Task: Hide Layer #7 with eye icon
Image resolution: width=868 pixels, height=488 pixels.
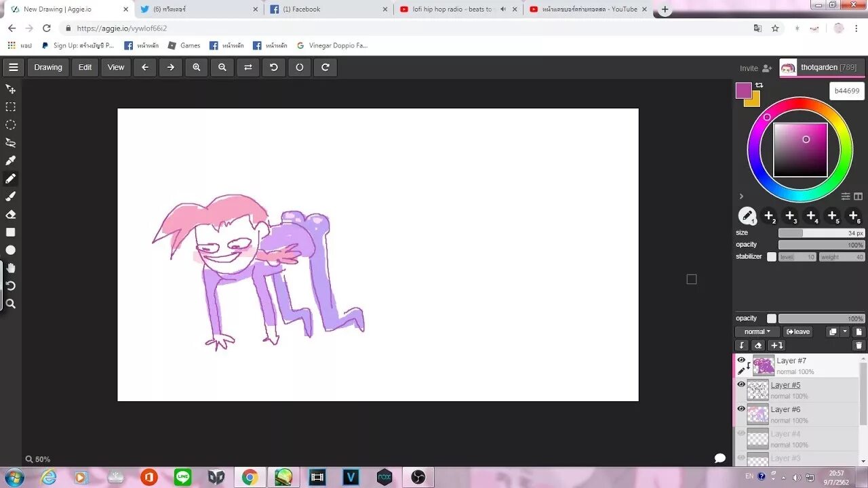Action: point(741,361)
